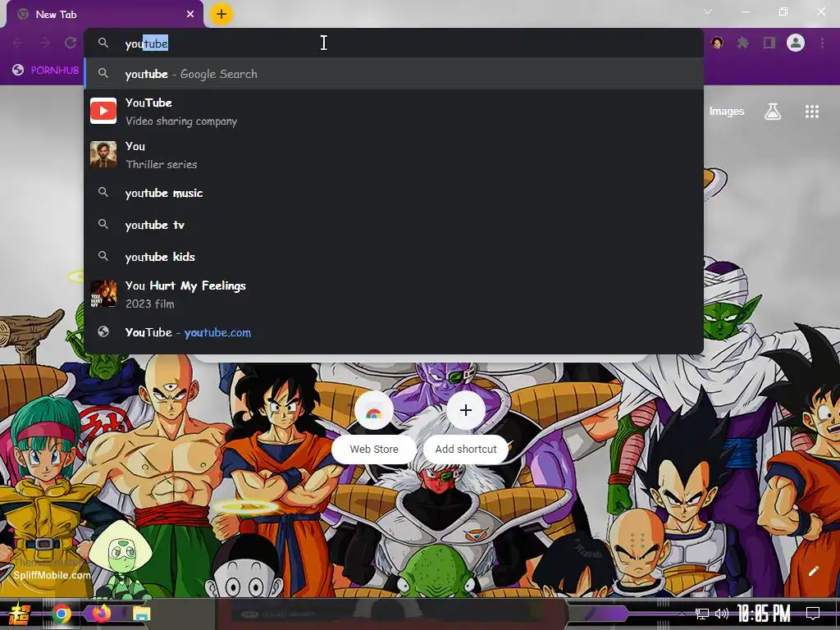This screenshot has height=630, width=840.
Task: Open Chrome's three-dot menu
Action: tap(822, 43)
